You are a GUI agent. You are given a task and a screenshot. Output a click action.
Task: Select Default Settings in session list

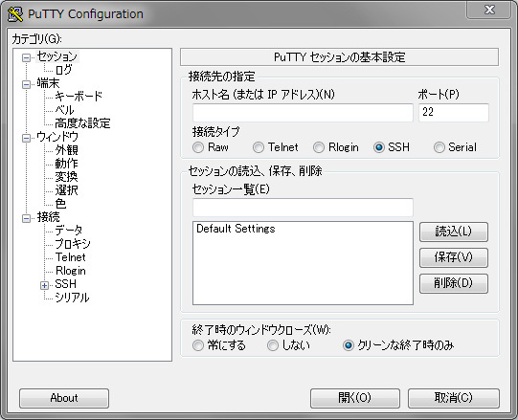(236, 229)
